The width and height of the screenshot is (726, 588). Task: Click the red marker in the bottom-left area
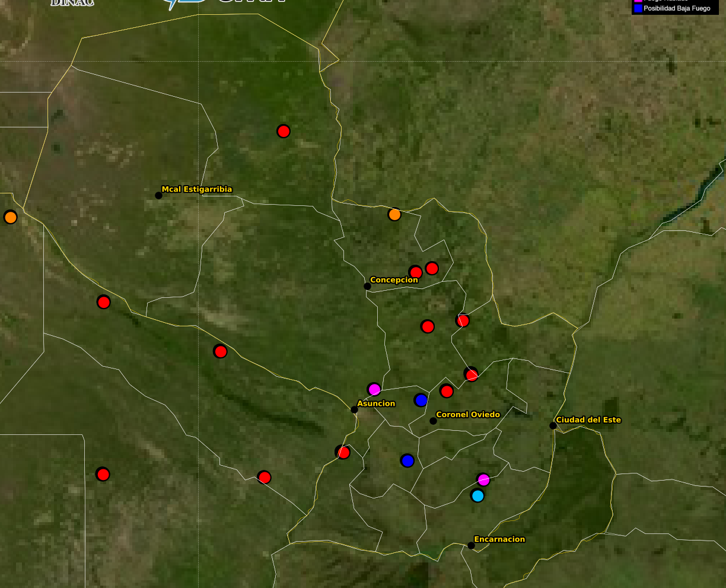coord(103,474)
